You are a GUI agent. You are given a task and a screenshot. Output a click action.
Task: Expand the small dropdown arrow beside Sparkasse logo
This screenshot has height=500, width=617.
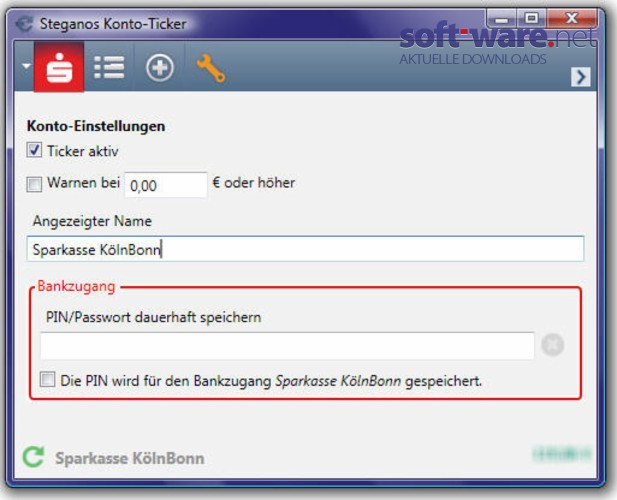pyautogui.click(x=26, y=66)
